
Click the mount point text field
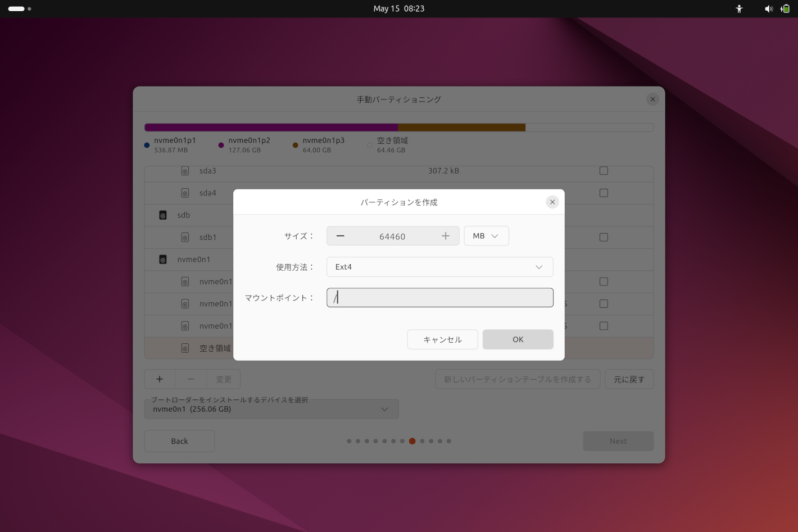click(x=439, y=298)
